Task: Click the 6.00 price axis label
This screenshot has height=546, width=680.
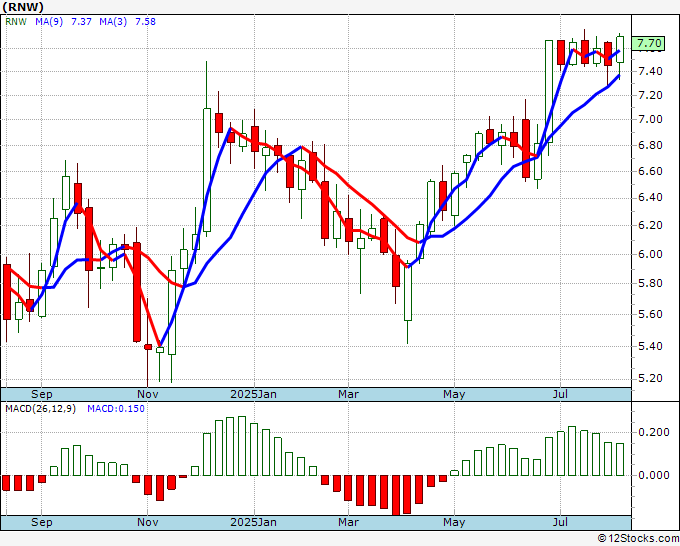Action: pos(650,254)
